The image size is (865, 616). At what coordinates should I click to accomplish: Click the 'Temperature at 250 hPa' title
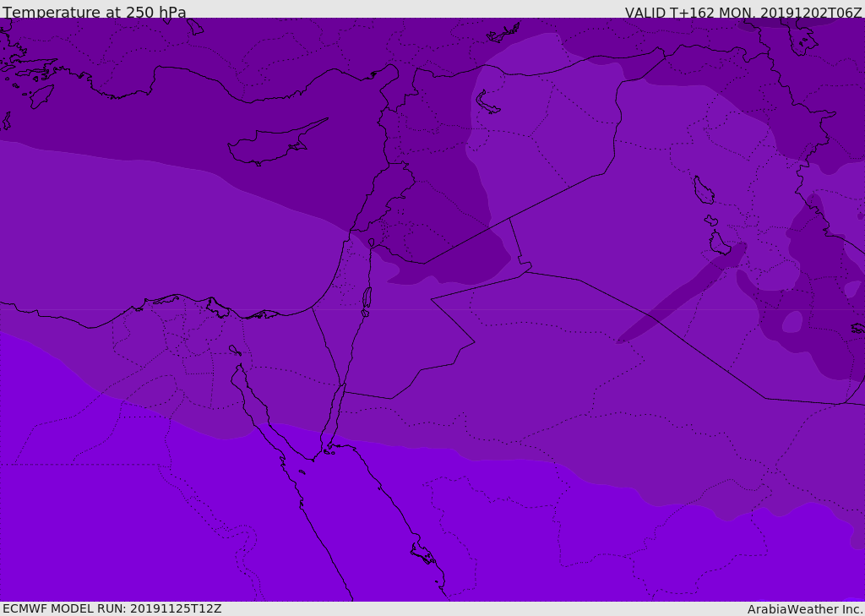(95, 12)
